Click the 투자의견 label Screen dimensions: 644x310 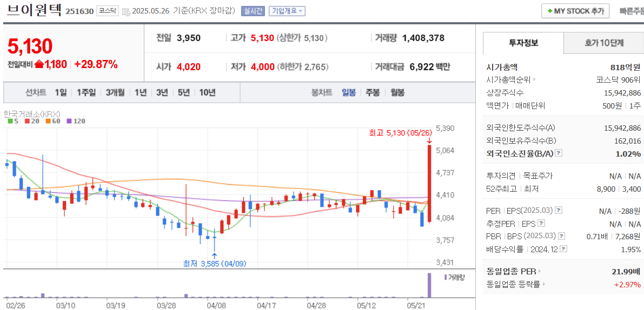pyautogui.click(x=501, y=176)
